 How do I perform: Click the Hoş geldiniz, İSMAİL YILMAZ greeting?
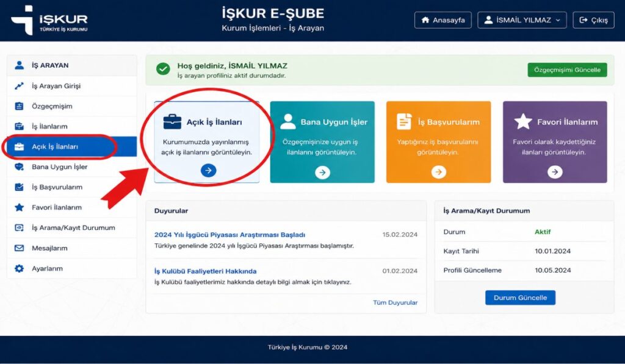pyautogui.click(x=232, y=66)
